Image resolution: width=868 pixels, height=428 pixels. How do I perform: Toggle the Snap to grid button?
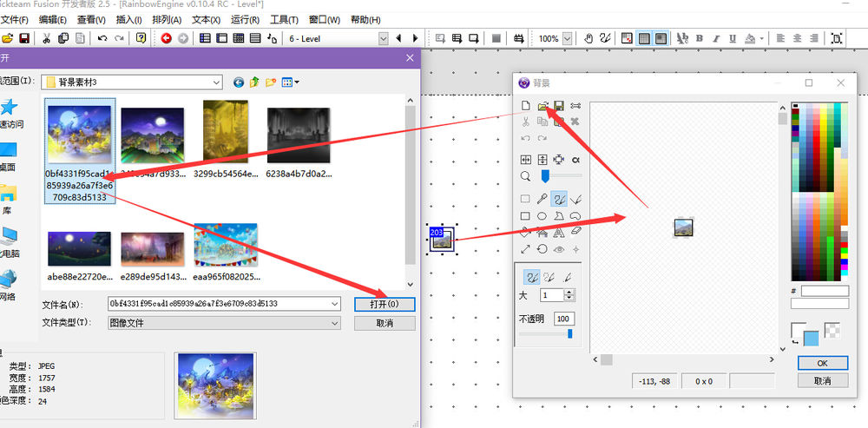pos(661,38)
